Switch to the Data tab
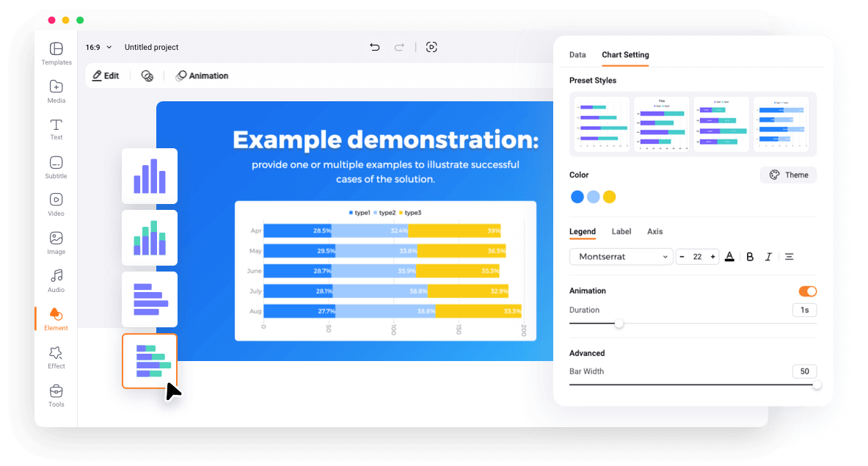This screenshot has width=868, height=466. point(577,55)
